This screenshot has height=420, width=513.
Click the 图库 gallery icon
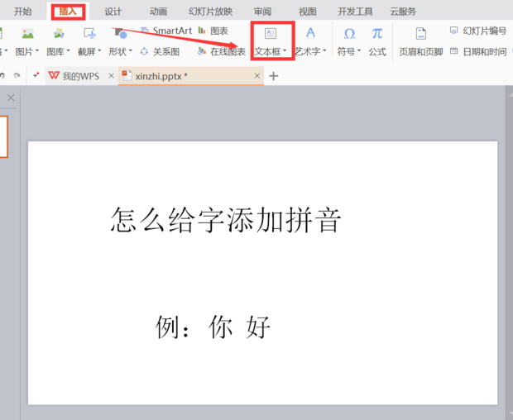pyautogui.click(x=59, y=33)
